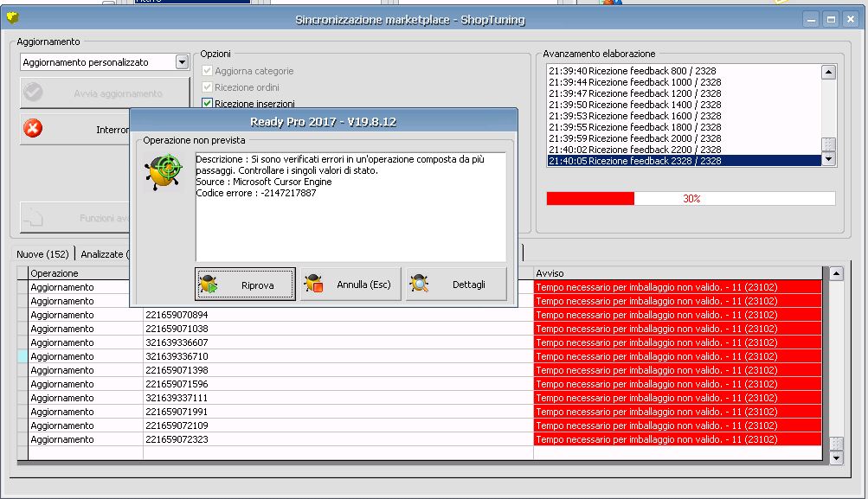Click cell 321639336710
Screen dimensions: 868x499
click(x=338, y=356)
